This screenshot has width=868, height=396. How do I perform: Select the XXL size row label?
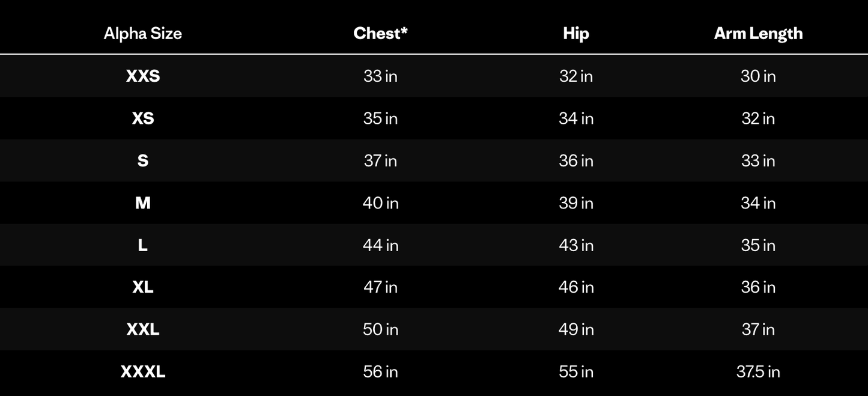143,329
